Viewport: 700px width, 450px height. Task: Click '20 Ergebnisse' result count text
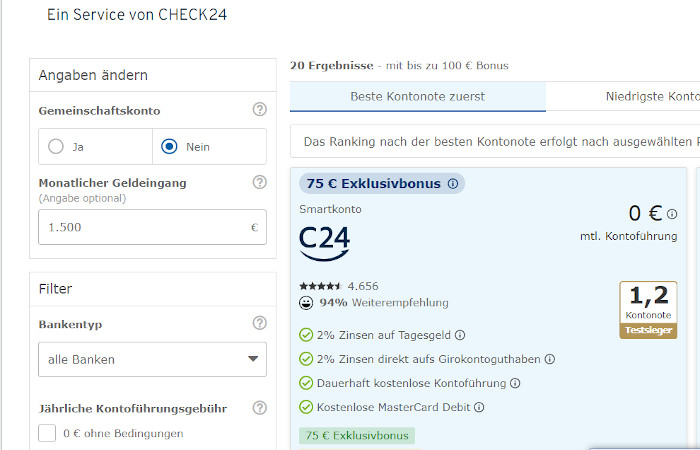332,66
